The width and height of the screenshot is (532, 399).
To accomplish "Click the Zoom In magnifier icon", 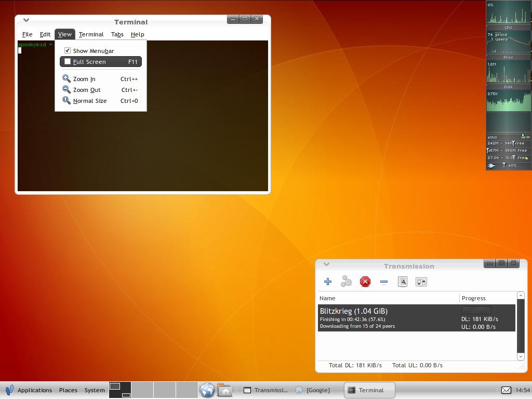I will coord(66,79).
